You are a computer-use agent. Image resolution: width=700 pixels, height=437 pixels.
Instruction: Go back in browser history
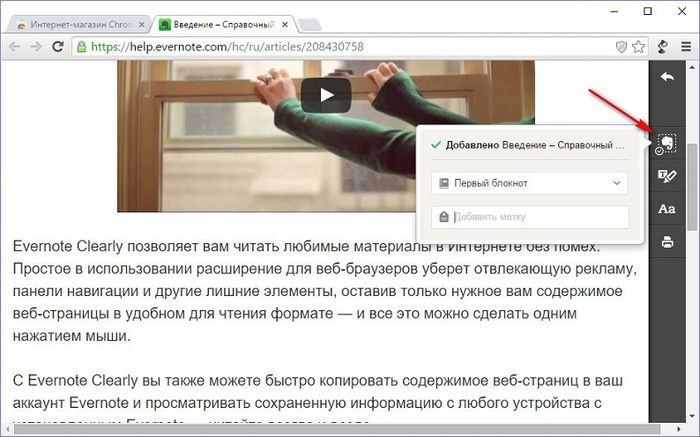pyautogui.click(x=15, y=46)
